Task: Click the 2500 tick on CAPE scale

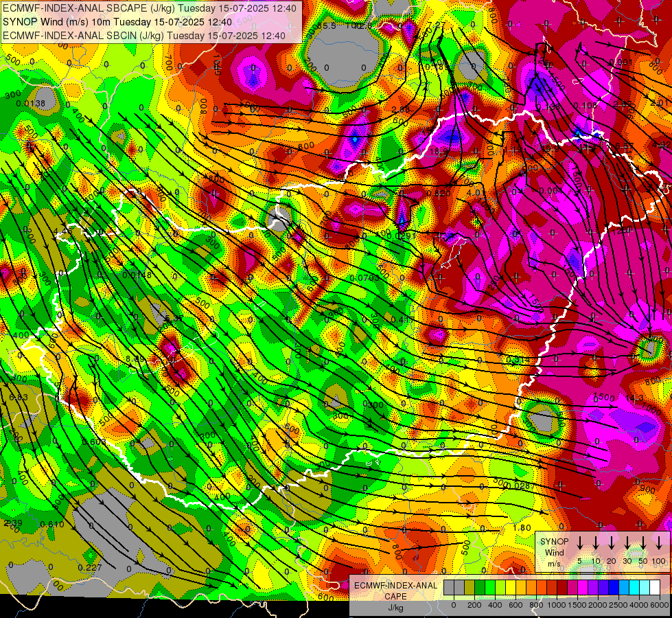Action: (618, 605)
